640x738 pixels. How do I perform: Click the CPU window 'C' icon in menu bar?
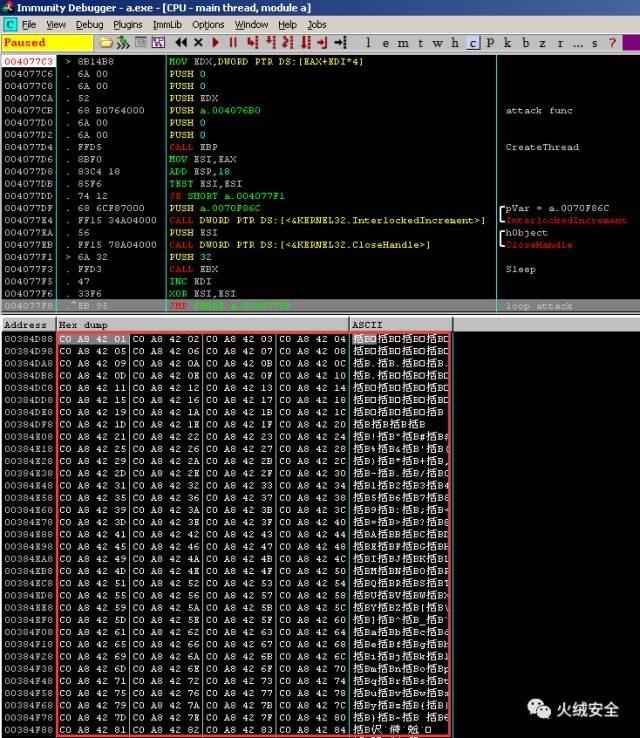point(9,24)
